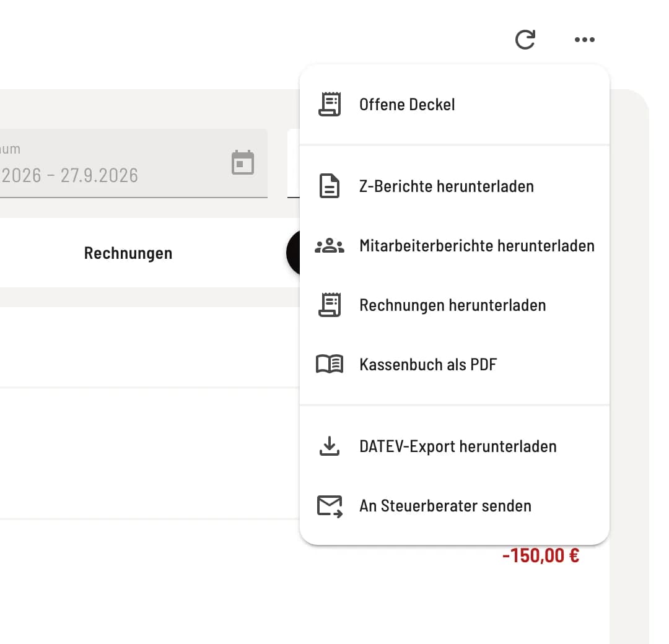Open the calendar date picker icon
This screenshot has height=644, width=669.
[243, 162]
